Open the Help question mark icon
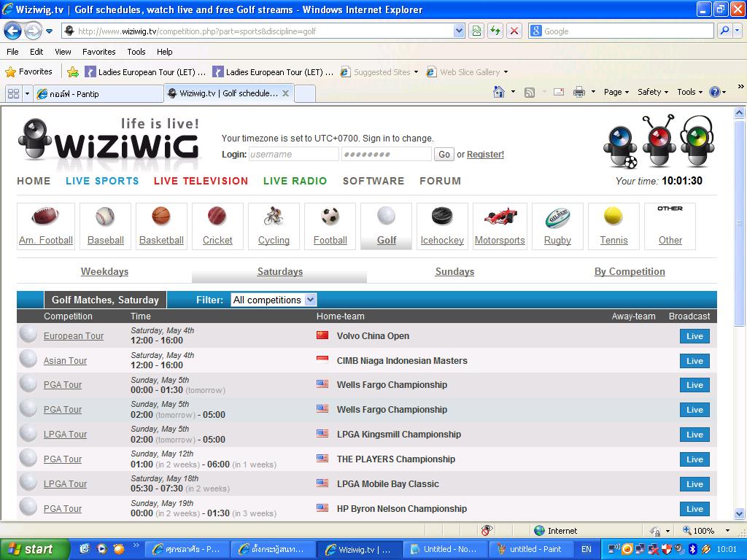This screenshot has height=560, width=747. pyautogui.click(x=715, y=92)
